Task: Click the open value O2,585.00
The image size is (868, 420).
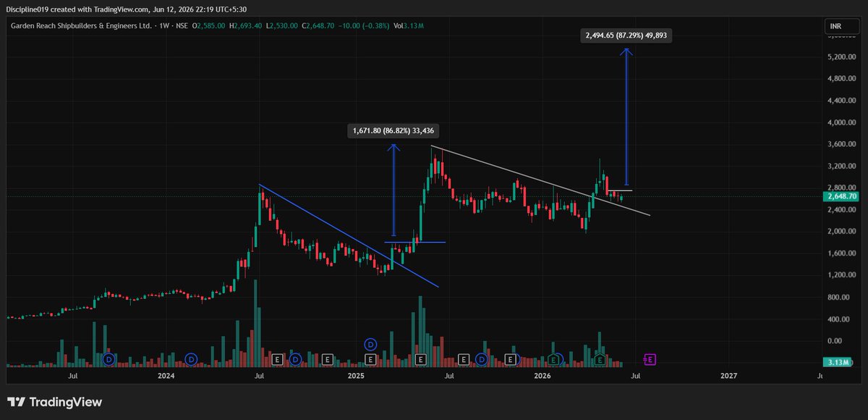Action: pos(208,26)
